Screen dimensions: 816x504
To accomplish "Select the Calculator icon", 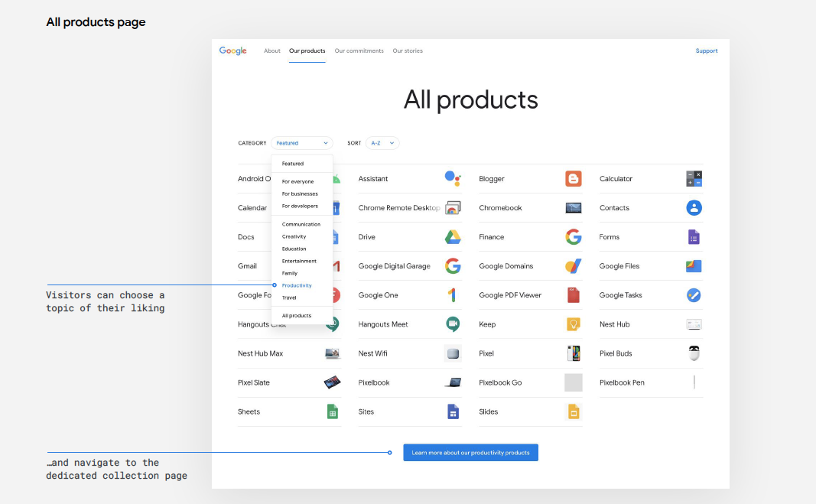I will pos(694,179).
